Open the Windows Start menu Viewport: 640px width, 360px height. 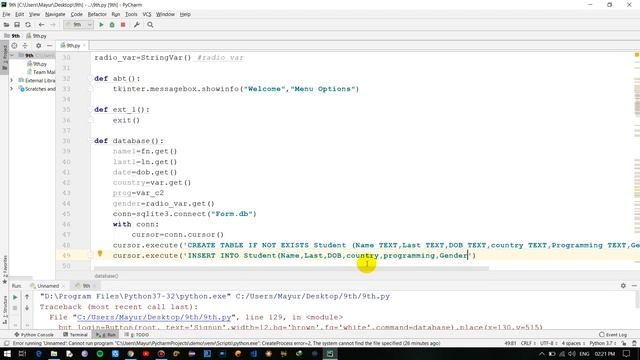point(7,353)
